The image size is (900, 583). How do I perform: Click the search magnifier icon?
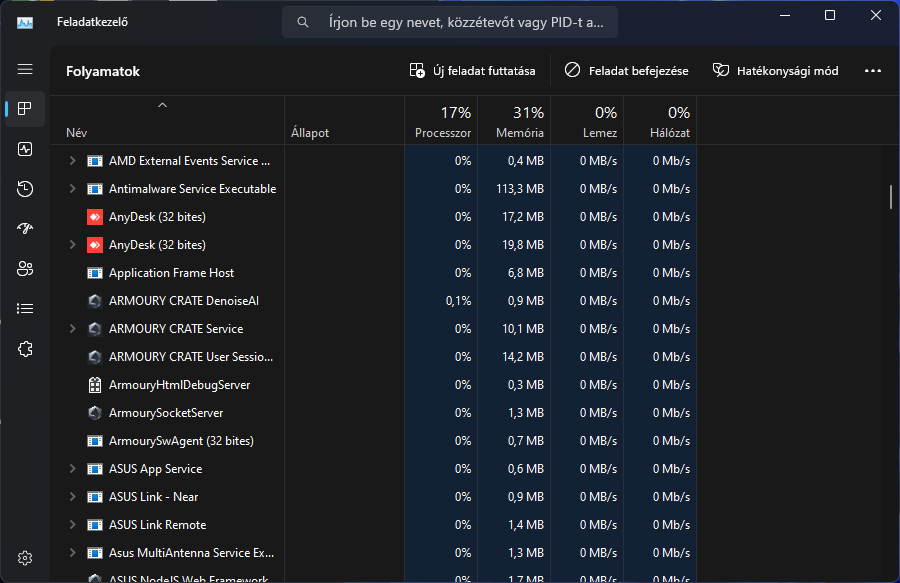click(x=302, y=22)
